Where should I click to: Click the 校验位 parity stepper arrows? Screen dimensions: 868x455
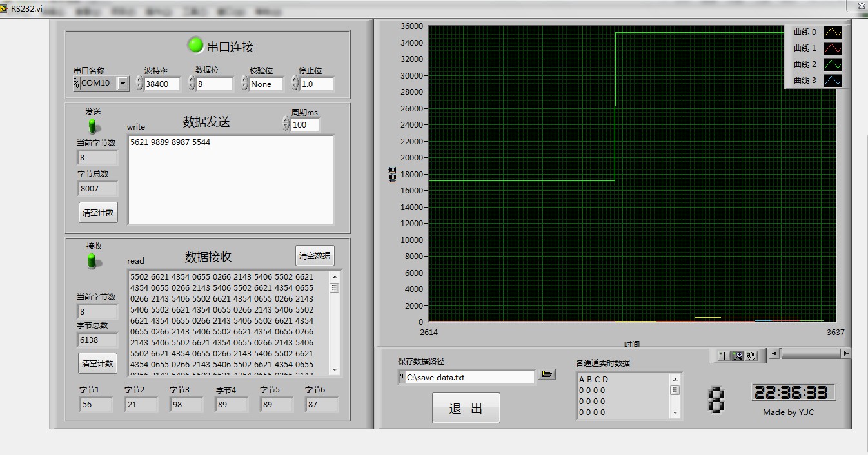[x=245, y=83]
